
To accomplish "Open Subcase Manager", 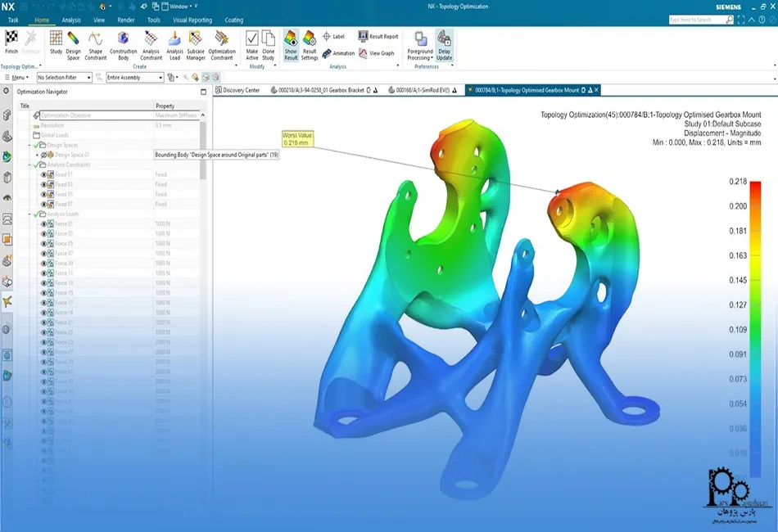I will click(196, 45).
